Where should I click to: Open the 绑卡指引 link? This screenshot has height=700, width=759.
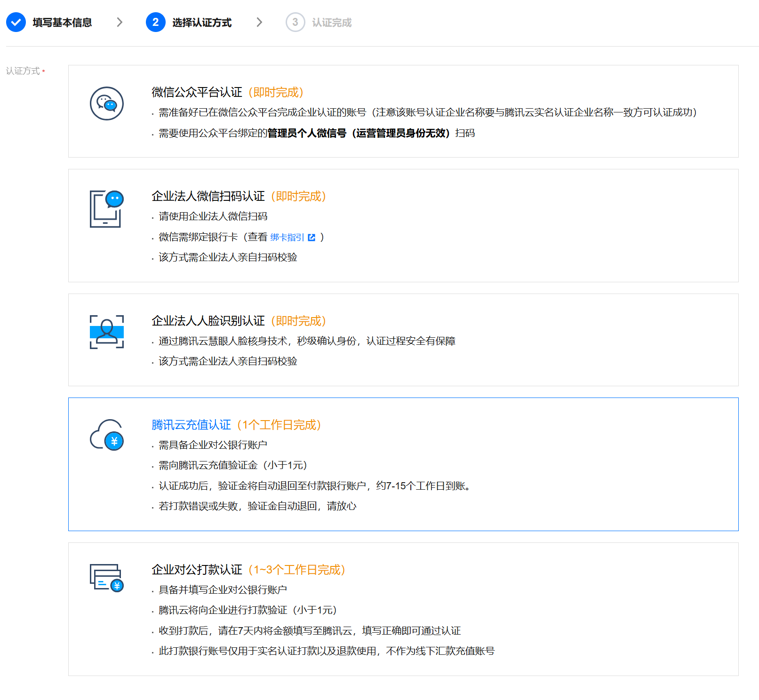pos(287,238)
